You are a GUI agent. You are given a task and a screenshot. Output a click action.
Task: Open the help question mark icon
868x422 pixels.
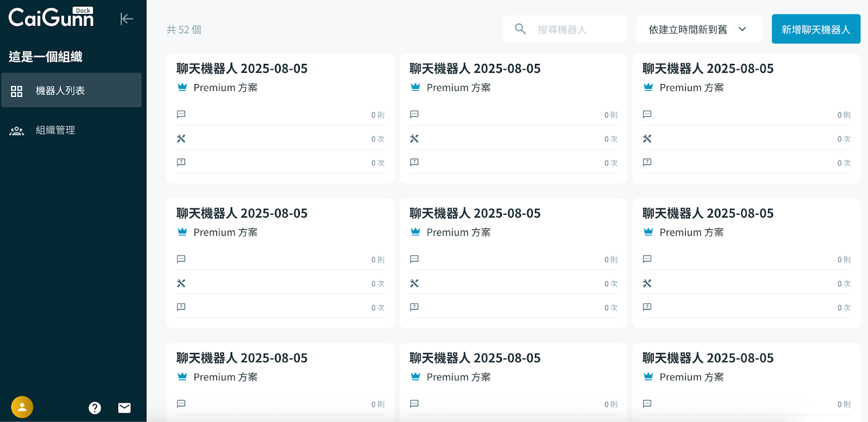95,408
